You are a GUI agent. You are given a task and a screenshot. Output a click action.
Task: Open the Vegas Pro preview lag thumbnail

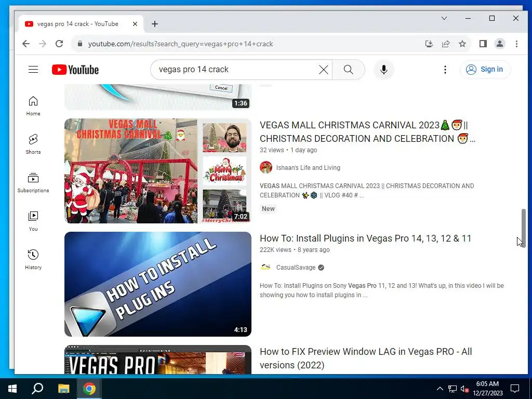point(158,360)
